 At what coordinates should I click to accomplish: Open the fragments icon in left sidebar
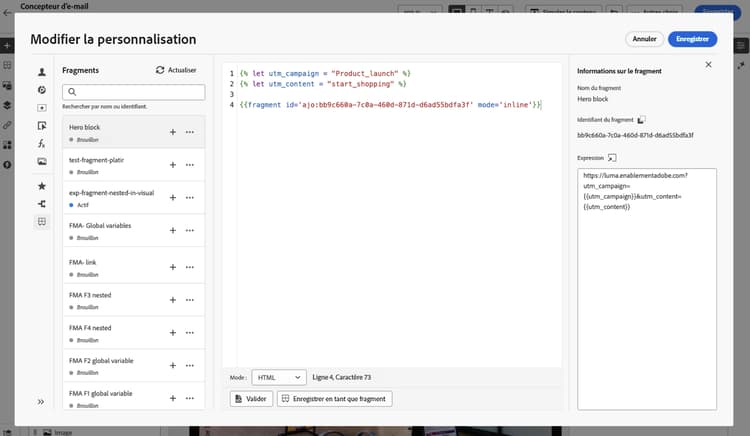(42, 221)
